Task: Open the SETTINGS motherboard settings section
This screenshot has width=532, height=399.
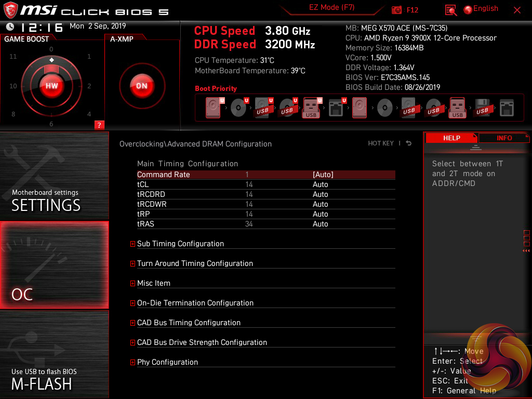Action: pyautogui.click(x=54, y=176)
